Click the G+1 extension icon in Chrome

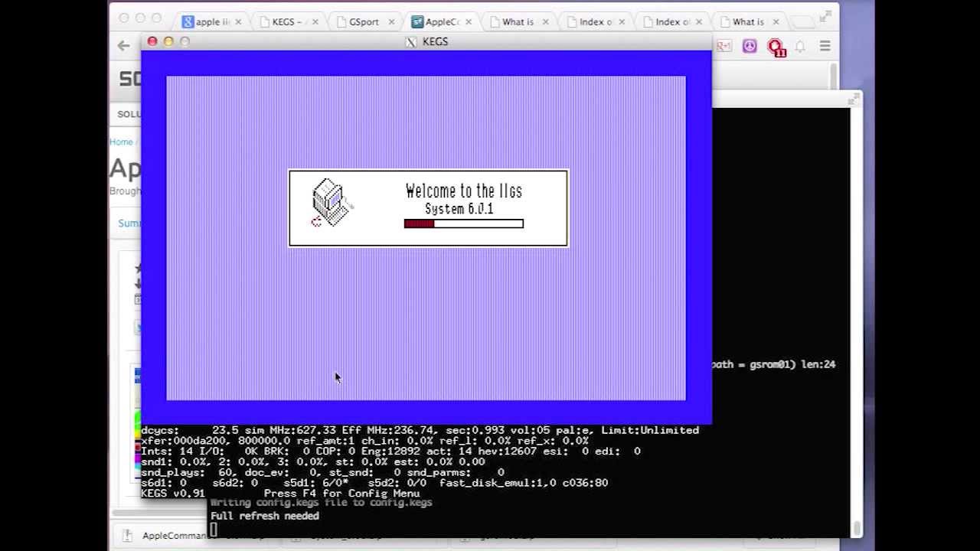pyautogui.click(x=724, y=46)
